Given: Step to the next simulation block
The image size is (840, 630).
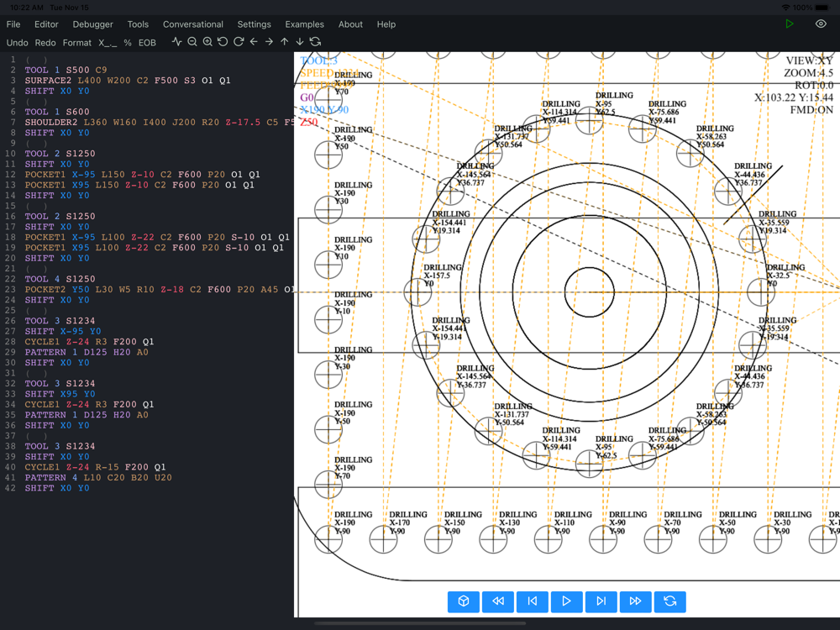Looking at the screenshot, I should pos(601,601).
